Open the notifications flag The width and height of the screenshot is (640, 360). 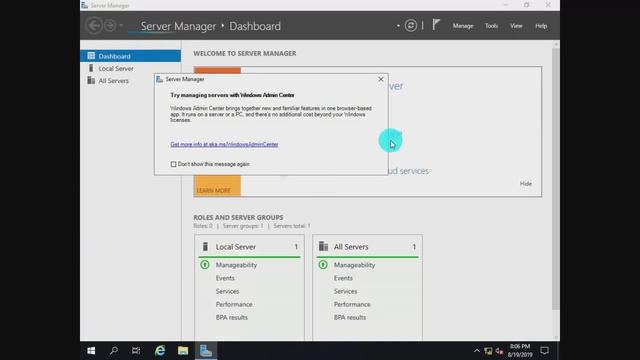coord(436,25)
